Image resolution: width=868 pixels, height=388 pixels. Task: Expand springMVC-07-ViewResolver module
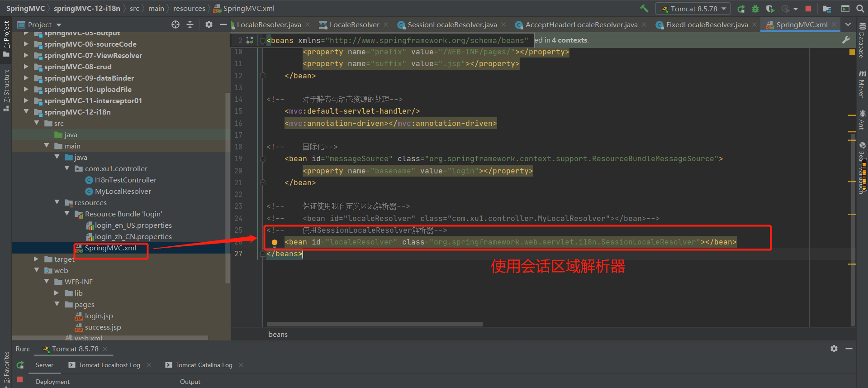pyautogui.click(x=26, y=55)
